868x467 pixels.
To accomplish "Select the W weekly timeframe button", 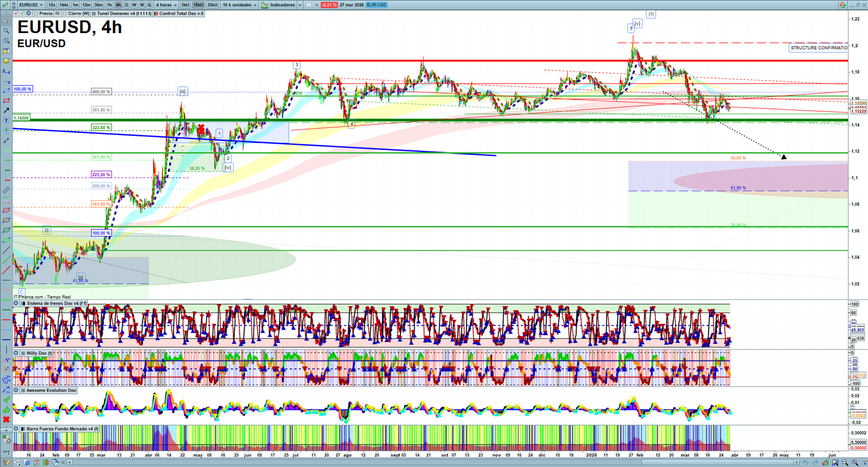I will point(134,5).
